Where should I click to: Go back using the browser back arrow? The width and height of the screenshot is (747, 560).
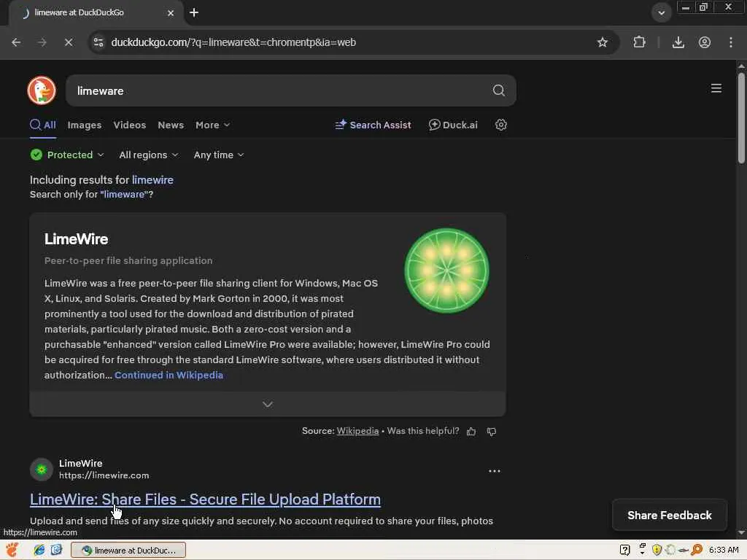tap(16, 42)
